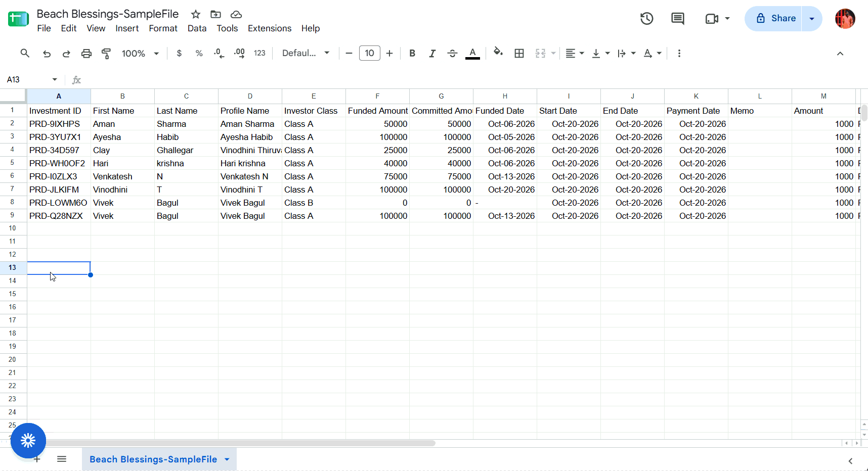Open the fill color paint bucket

click(x=498, y=53)
